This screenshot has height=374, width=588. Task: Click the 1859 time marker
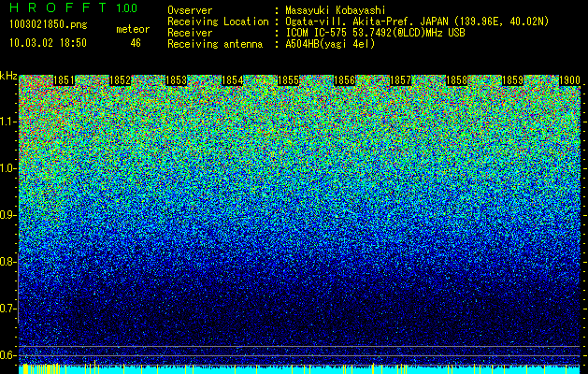513,80
